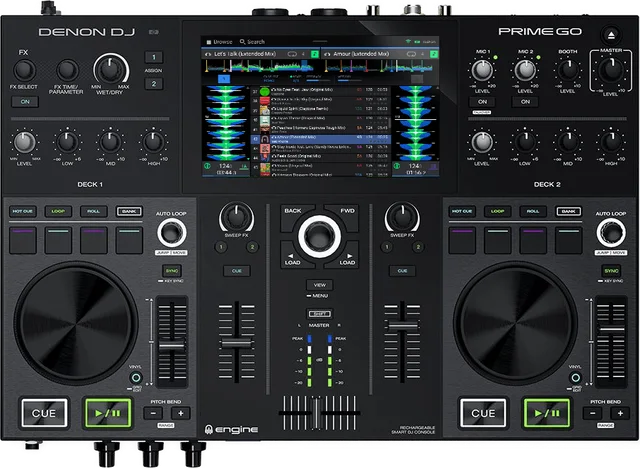Hit Deck 1 play/pause button
Image resolution: width=640 pixels, height=468 pixels.
pyautogui.click(x=108, y=413)
